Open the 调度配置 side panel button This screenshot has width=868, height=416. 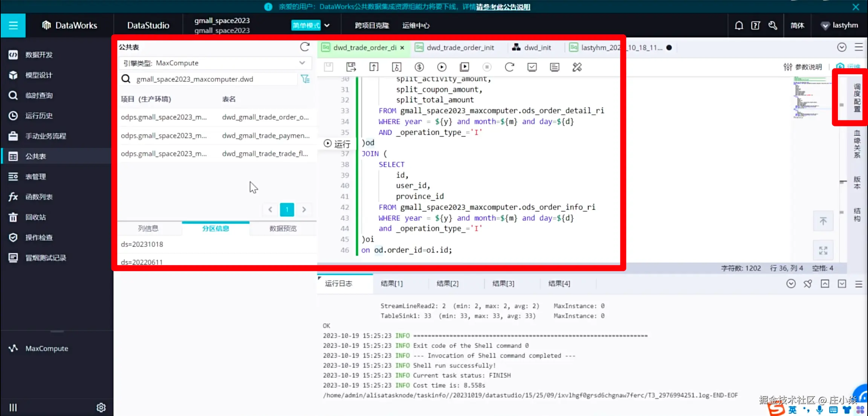click(x=857, y=98)
